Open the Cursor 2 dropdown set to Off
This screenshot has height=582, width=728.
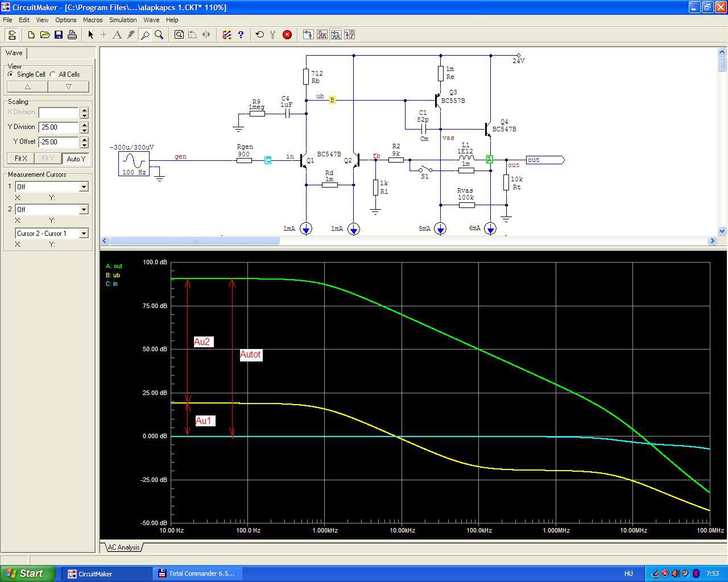point(84,210)
